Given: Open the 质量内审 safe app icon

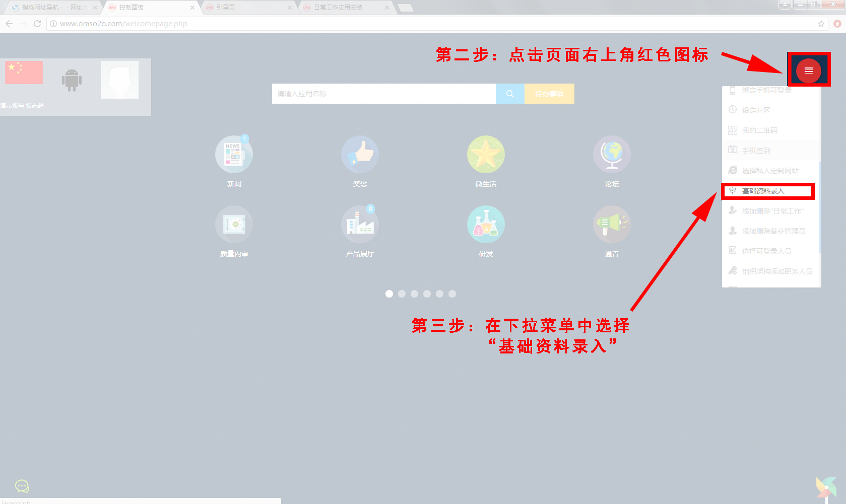Looking at the screenshot, I should [x=234, y=225].
